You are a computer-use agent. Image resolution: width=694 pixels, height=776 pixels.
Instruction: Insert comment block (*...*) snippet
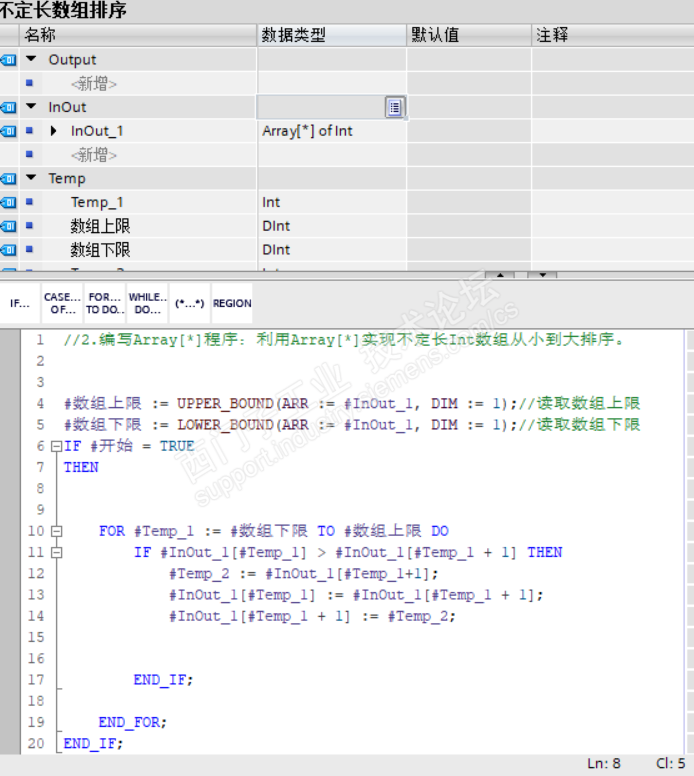(190, 303)
